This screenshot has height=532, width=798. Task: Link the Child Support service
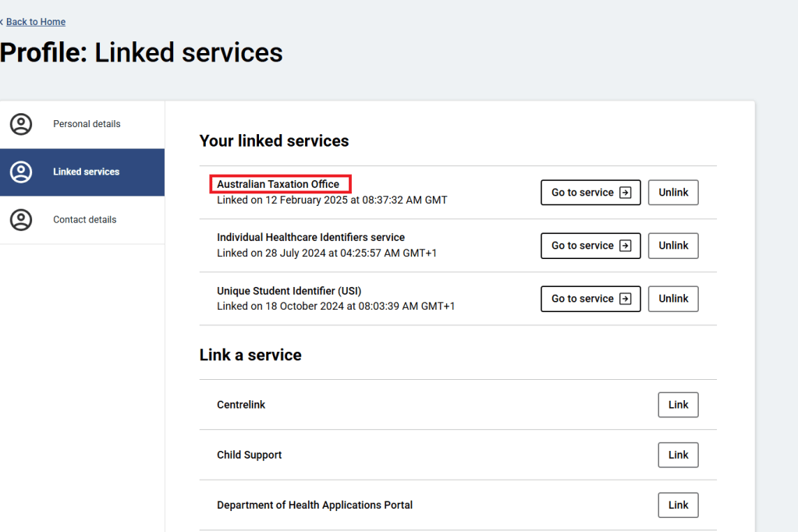678,455
